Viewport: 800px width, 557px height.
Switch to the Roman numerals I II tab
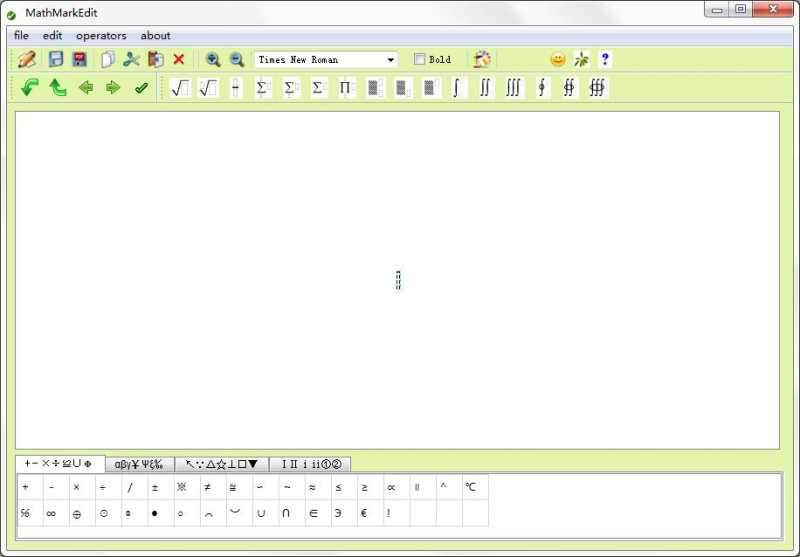click(x=310, y=464)
